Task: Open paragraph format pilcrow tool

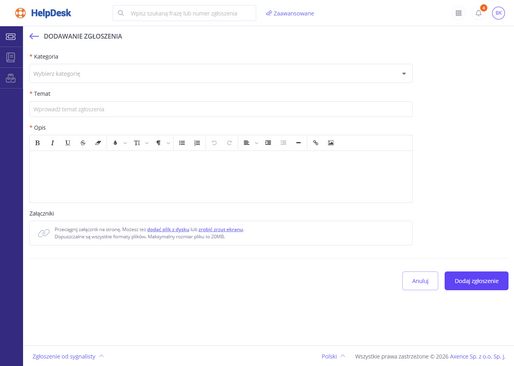Action: (x=158, y=143)
